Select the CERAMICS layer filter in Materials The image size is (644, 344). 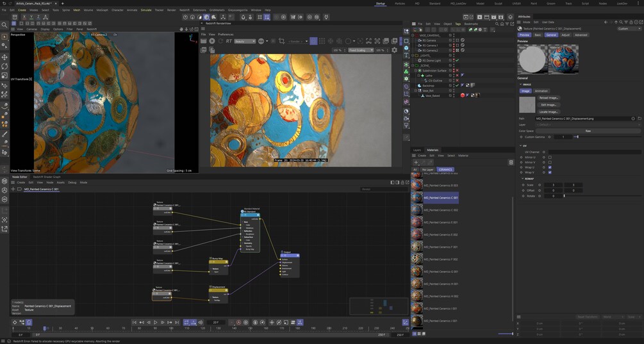pyautogui.click(x=445, y=170)
